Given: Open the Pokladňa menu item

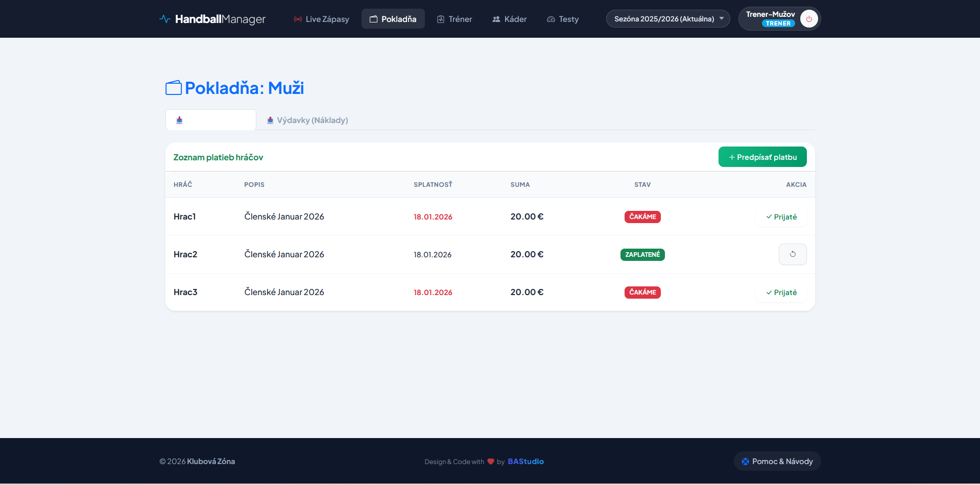Looking at the screenshot, I should click(393, 19).
